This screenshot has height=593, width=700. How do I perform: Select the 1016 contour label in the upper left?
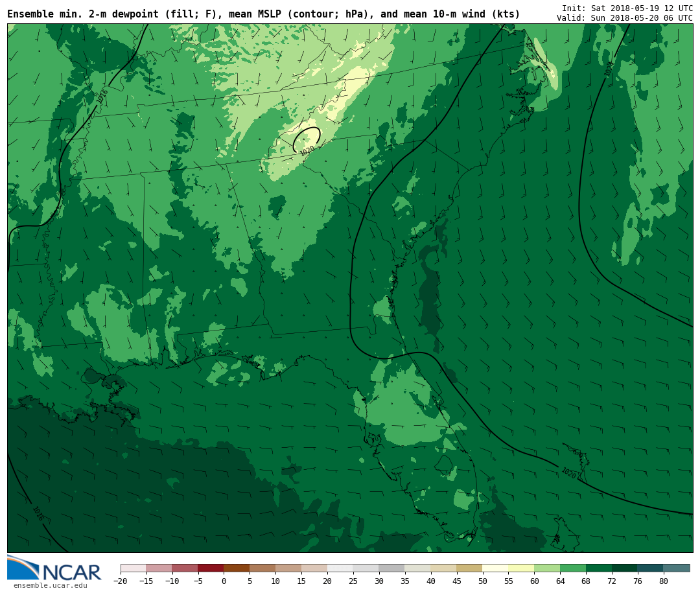[102, 97]
